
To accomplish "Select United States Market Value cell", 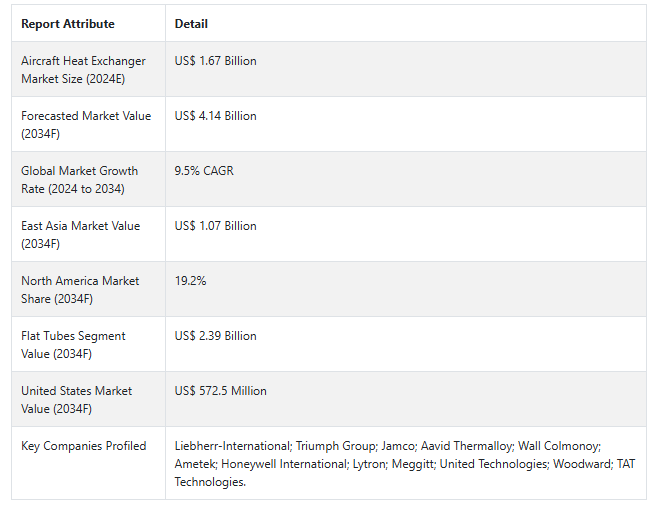I will click(76, 400).
